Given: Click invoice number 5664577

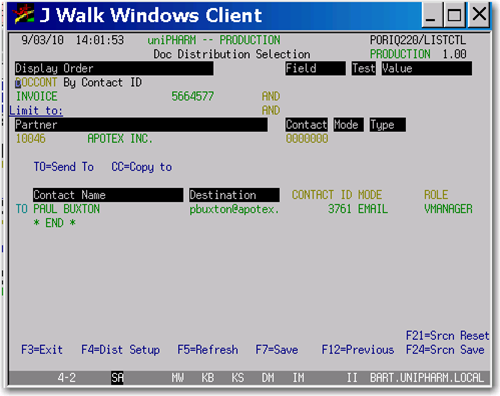Looking at the screenshot, I should (x=192, y=96).
